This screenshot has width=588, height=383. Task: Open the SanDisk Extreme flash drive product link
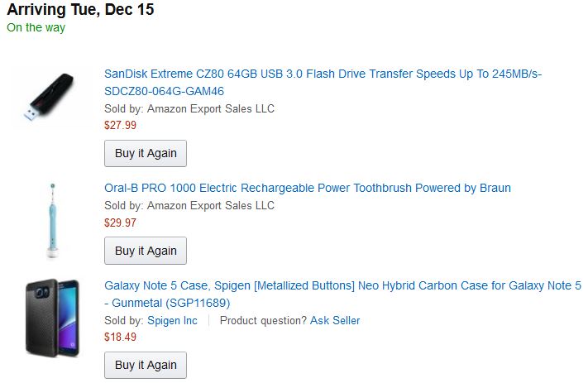tap(323, 74)
